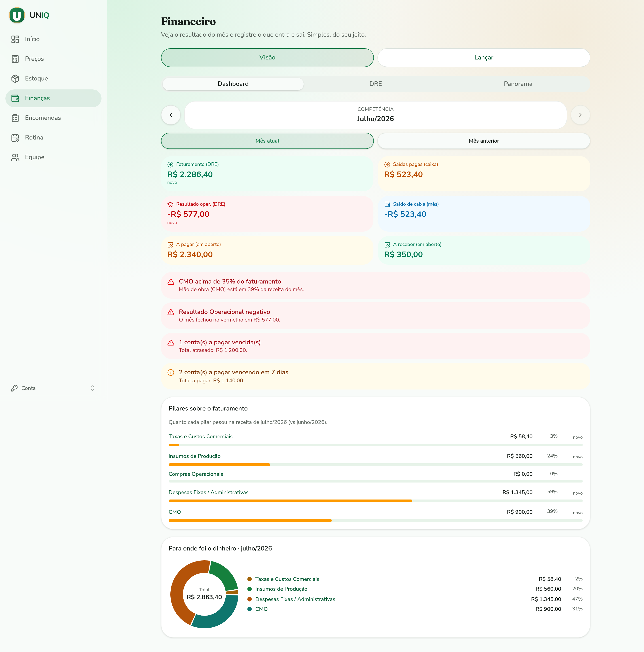Click 'Compras Operacionais' pillar label

point(196,474)
